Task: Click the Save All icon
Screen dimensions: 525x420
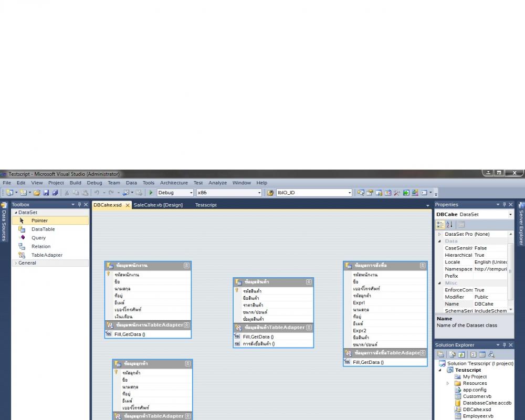Action: coord(55,193)
